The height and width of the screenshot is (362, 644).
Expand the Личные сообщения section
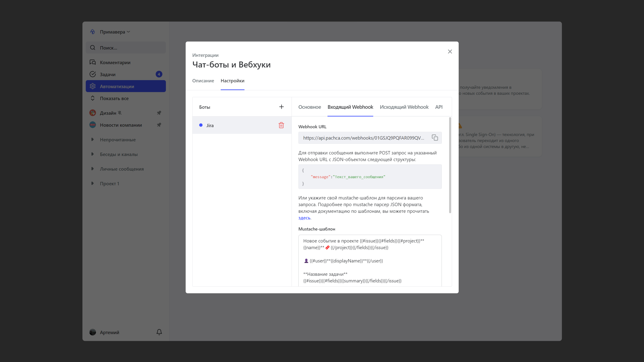click(x=93, y=169)
